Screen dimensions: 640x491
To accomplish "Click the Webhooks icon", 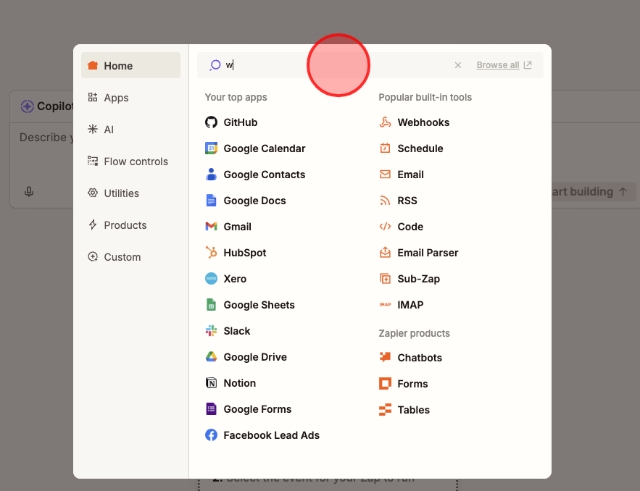I will click(x=385, y=122).
